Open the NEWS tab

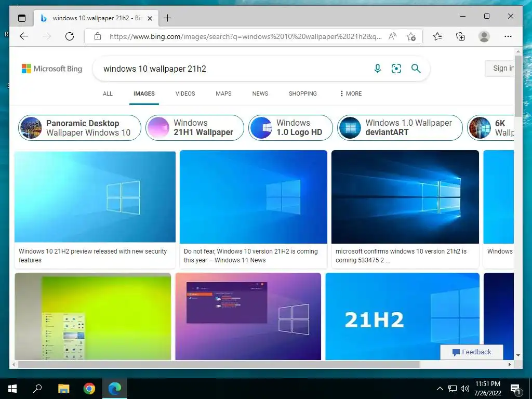coord(260,94)
